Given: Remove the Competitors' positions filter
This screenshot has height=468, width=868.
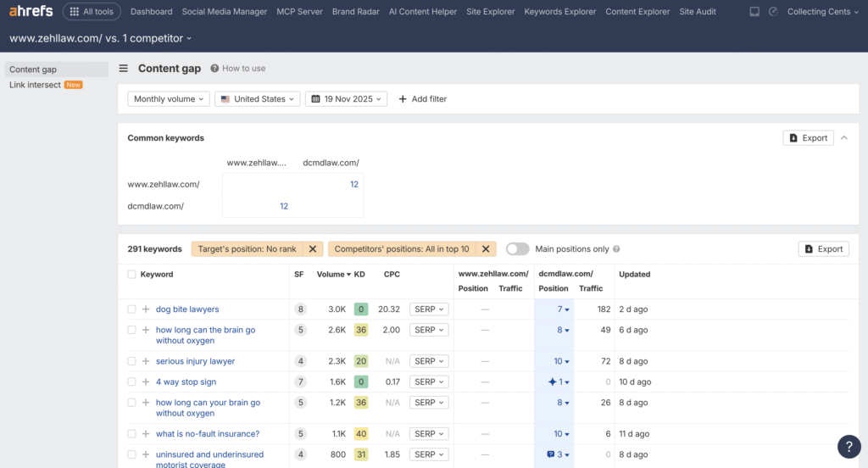Looking at the screenshot, I should point(486,249).
